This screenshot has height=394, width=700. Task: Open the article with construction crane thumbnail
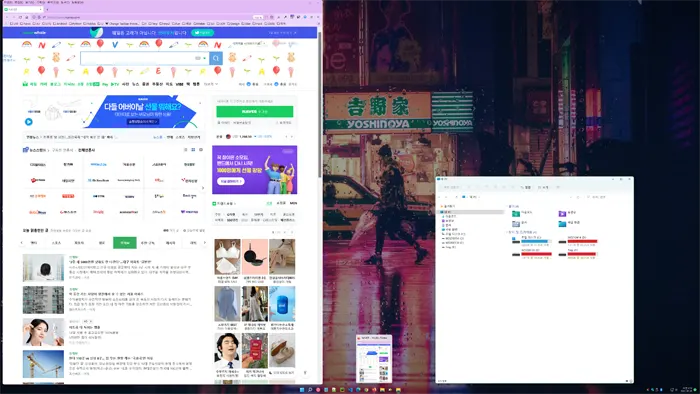(x=43, y=364)
